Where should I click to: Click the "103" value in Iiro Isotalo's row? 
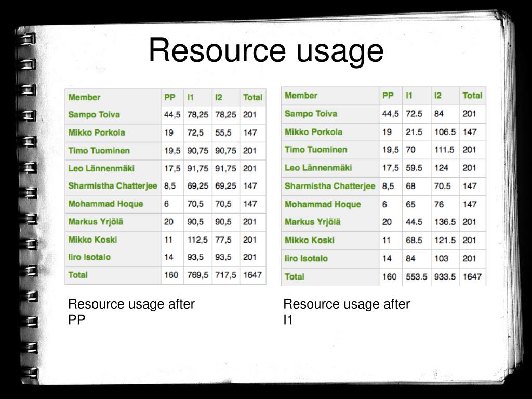click(x=441, y=259)
